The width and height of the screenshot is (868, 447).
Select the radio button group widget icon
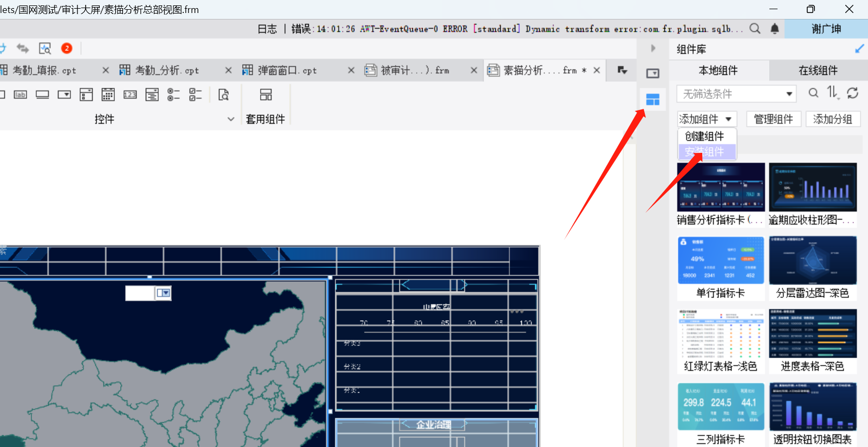[x=173, y=95]
